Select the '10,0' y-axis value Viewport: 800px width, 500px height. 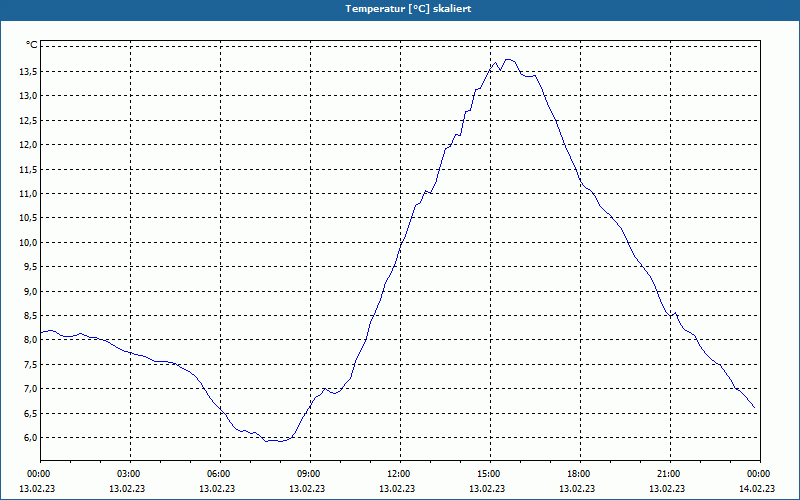[x=28, y=242]
